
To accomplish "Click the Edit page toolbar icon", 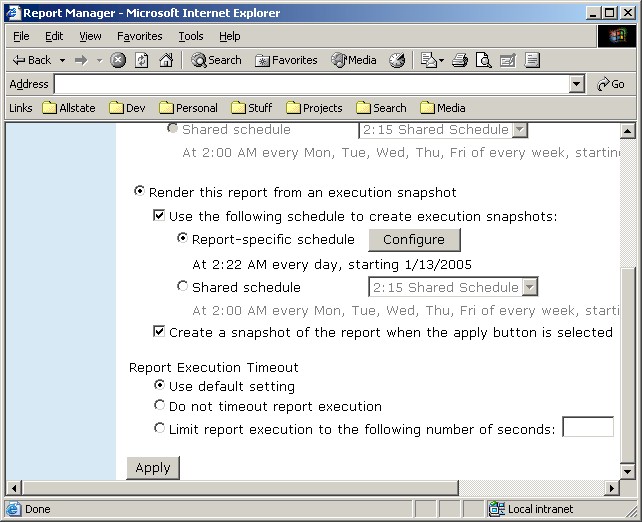I will pyautogui.click(x=508, y=60).
